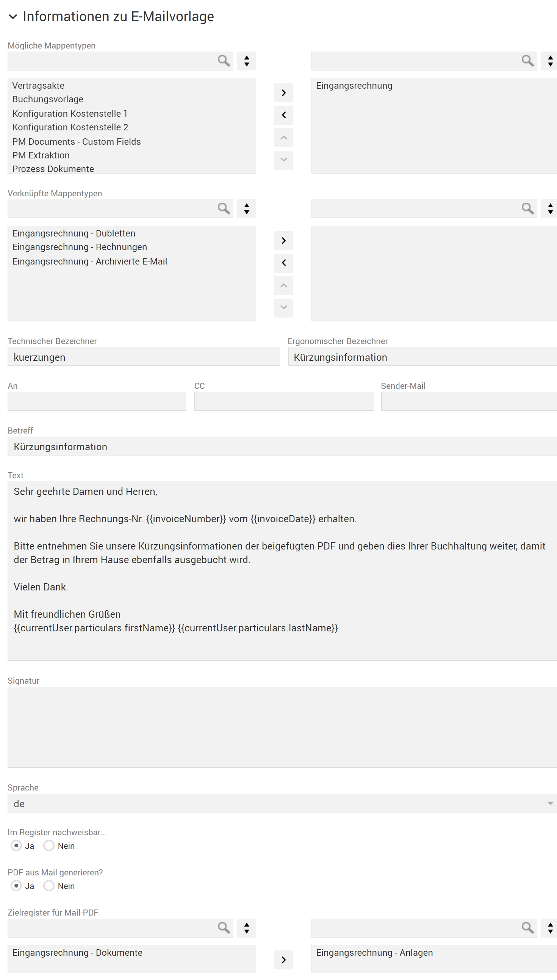Click sort arrows of right Verknüpfte Mappentypen list
The width and height of the screenshot is (557, 980).
coord(550,209)
